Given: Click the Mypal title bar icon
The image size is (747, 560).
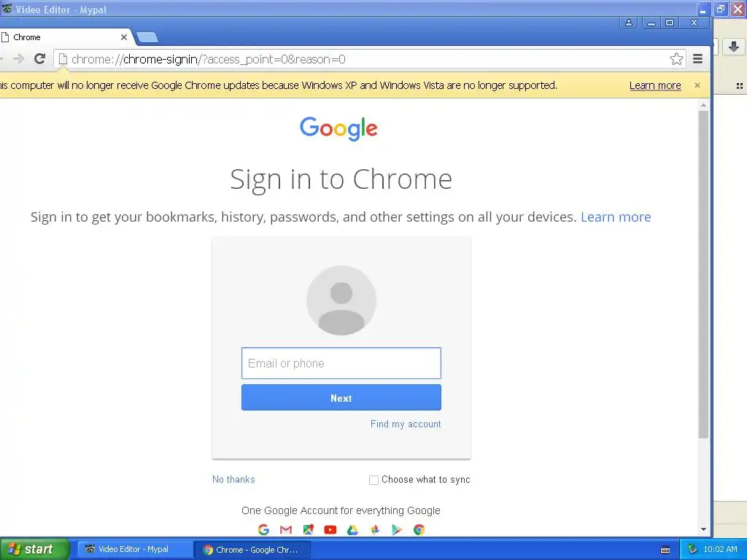Looking at the screenshot, I should [7, 9].
